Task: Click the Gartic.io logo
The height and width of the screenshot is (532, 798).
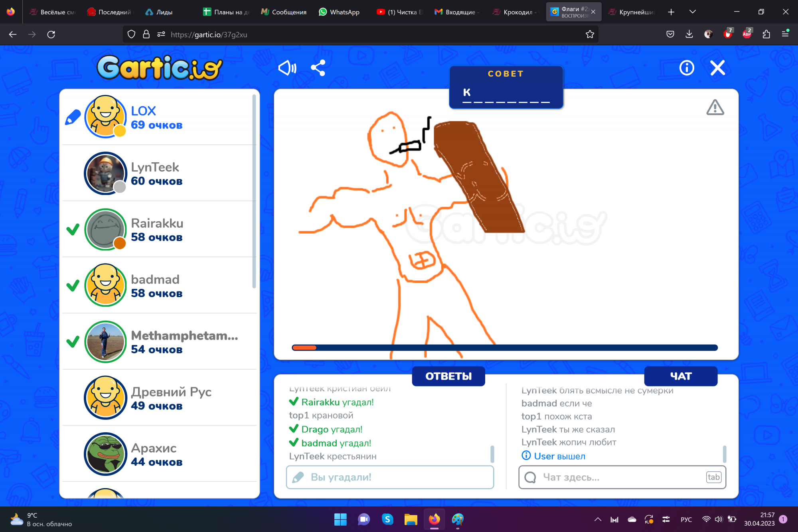Action: point(159,69)
